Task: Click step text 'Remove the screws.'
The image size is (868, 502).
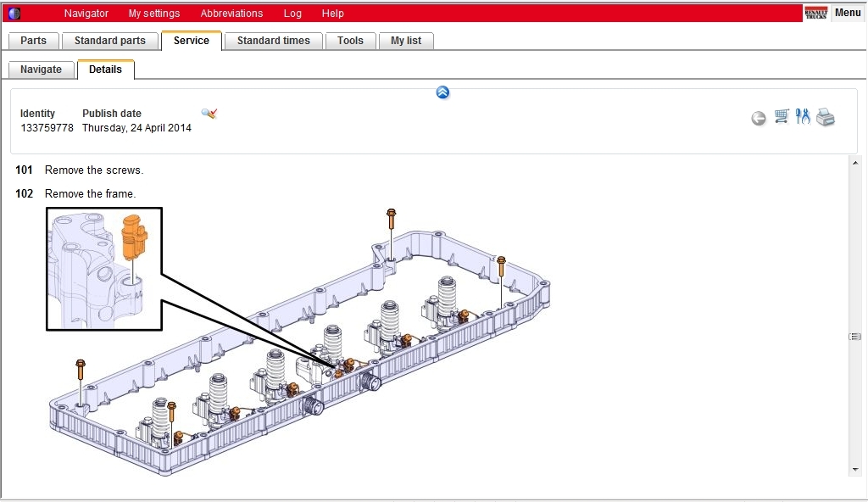Action: click(x=94, y=170)
